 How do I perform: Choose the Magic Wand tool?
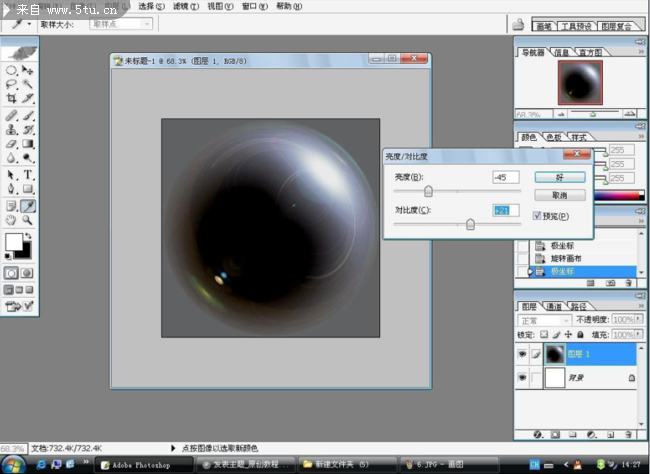point(28,85)
